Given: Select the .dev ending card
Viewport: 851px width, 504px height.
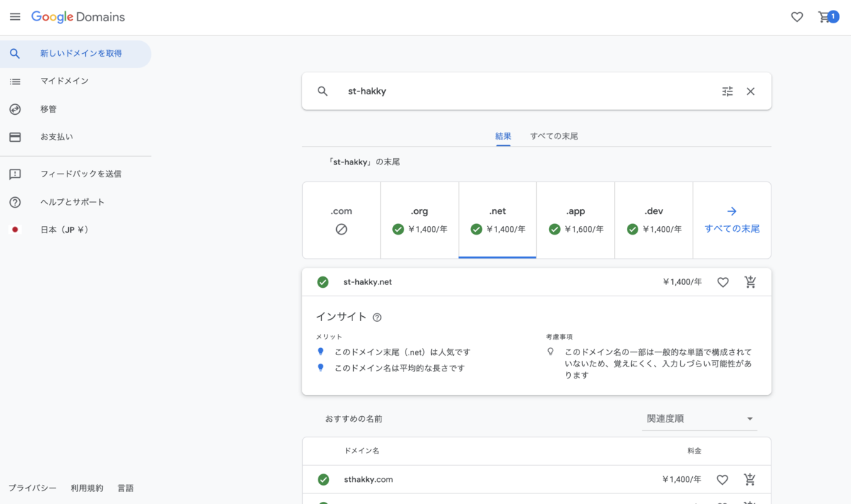Looking at the screenshot, I should pos(654,220).
